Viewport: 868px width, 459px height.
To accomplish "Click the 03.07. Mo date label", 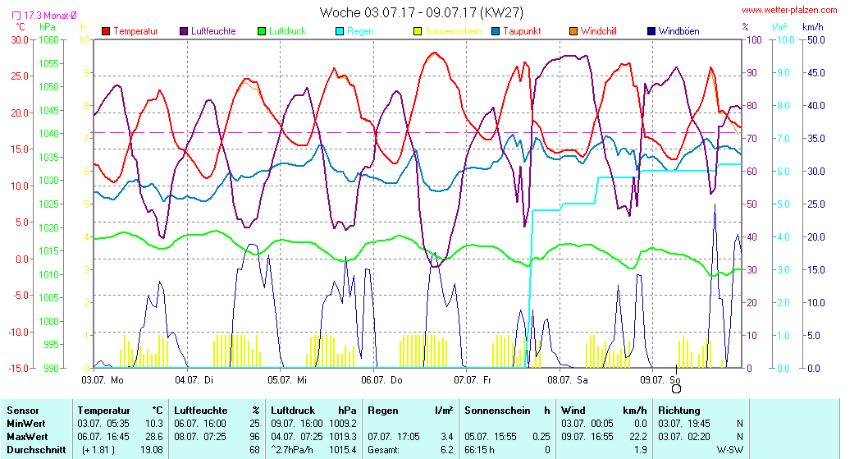I will [x=103, y=379].
